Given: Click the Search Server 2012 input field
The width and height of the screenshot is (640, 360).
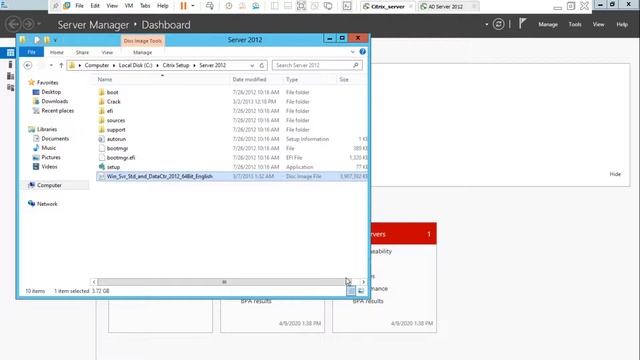Looking at the screenshot, I should (x=317, y=65).
